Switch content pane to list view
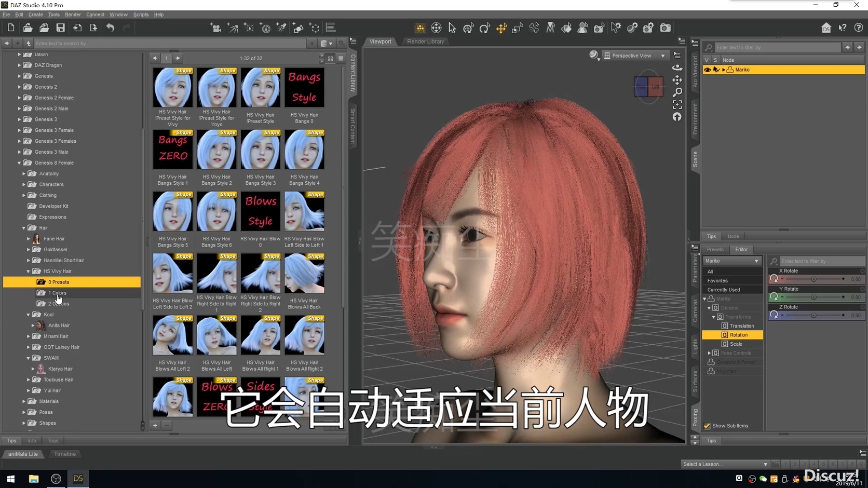This screenshot has height=488, width=868. click(x=341, y=59)
